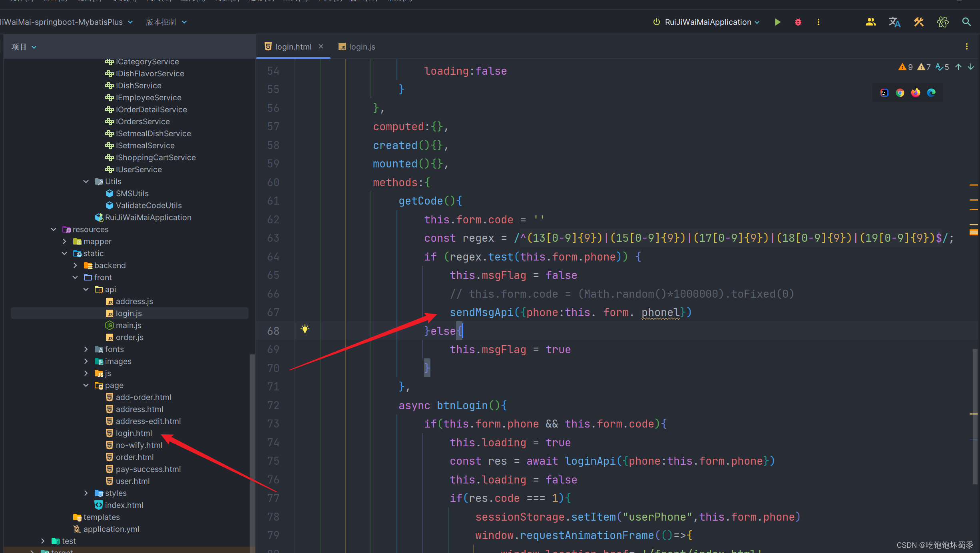Preview the page in the Chrome browser icon
This screenshot has height=553, width=980.
[x=900, y=93]
